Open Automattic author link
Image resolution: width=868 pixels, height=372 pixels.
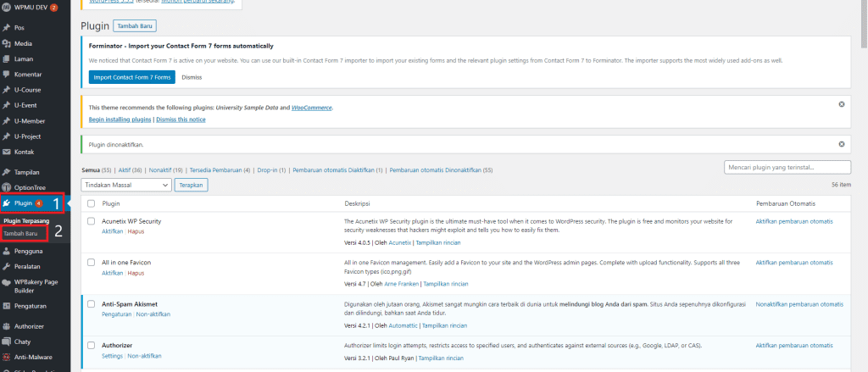click(x=403, y=325)
